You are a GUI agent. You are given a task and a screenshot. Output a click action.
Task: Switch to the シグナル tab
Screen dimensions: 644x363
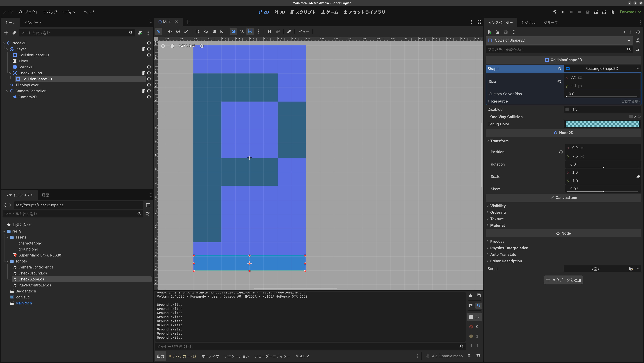(528, 22)
